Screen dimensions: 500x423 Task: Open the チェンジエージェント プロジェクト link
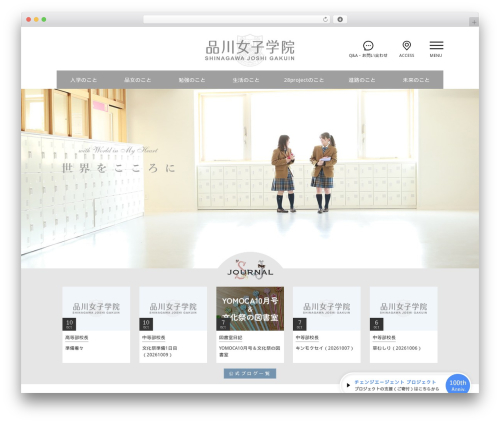click(x=395, y=382)
